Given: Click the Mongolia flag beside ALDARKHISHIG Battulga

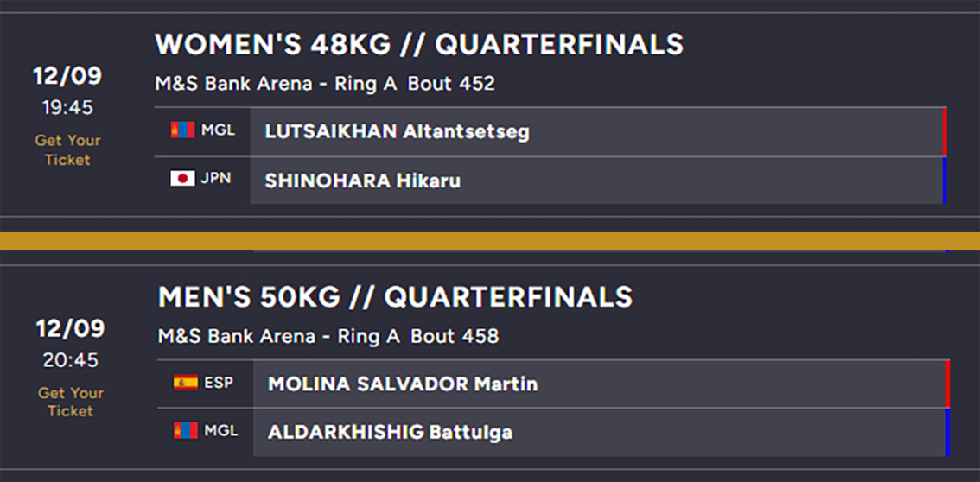Looking at the screenshot, I should pyautogui.click(x=185, y=430).
